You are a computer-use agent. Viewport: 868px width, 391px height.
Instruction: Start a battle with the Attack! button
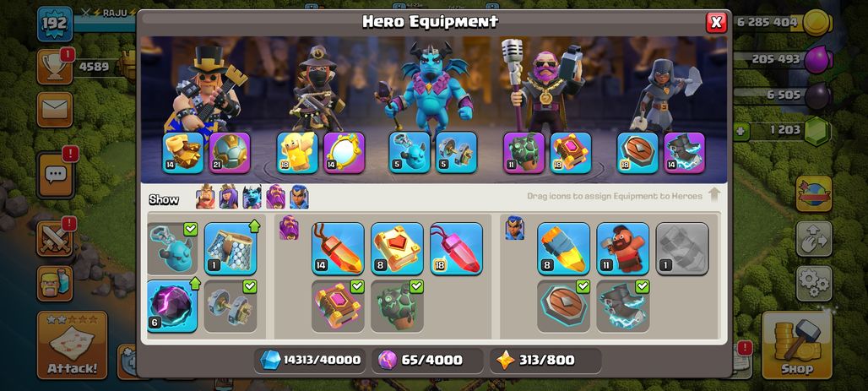coord(72,345)
